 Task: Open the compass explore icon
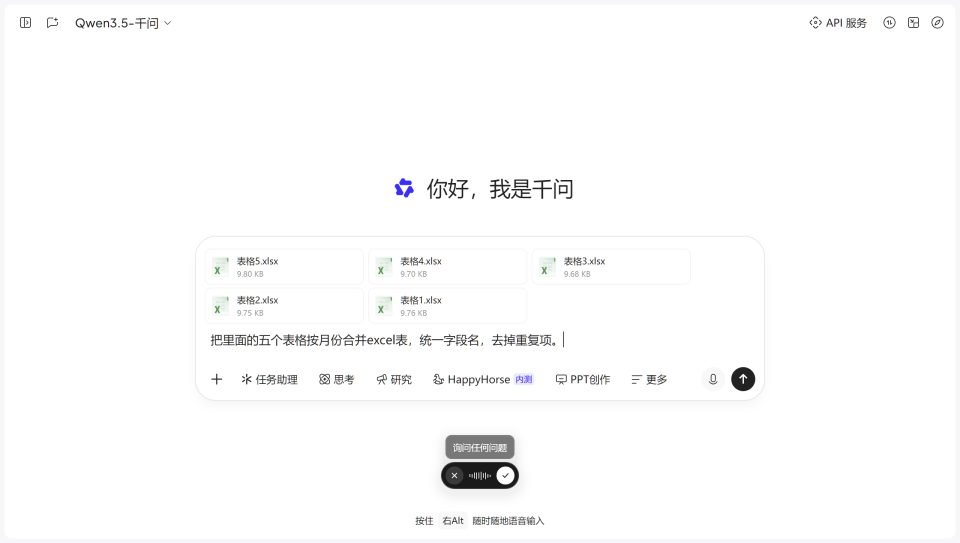pyautogui.click(x=937, y=23)
